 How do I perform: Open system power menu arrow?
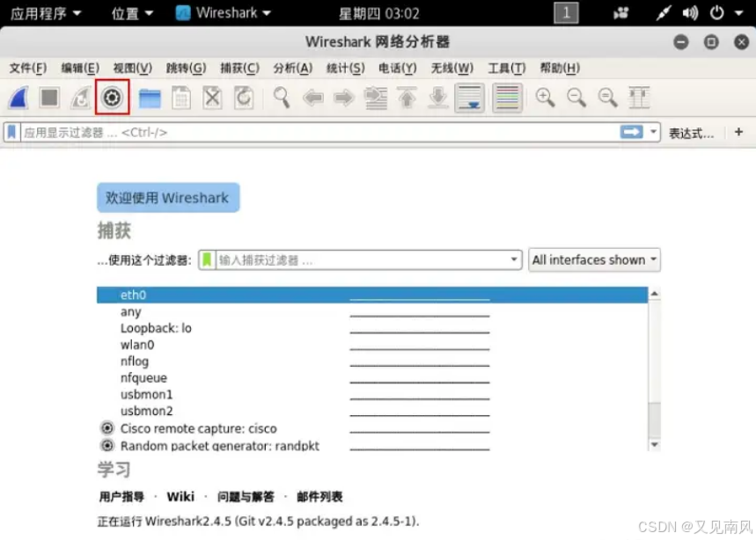738,13
